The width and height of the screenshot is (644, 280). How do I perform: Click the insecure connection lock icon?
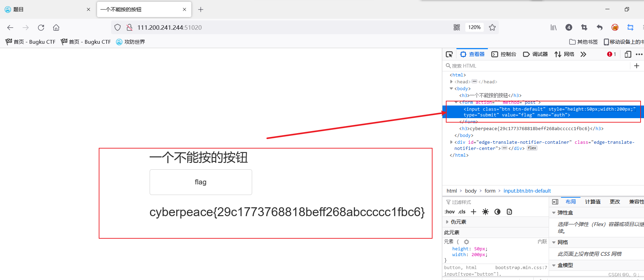click(129, 27)
